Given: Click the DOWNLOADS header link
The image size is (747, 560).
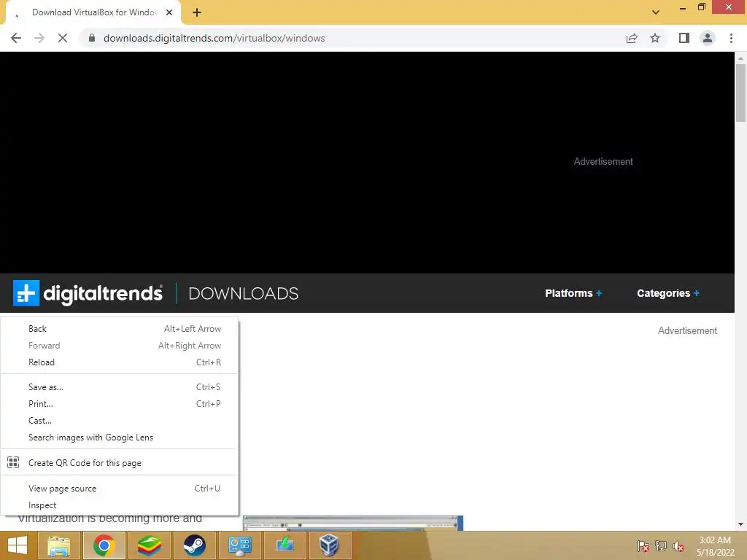Looking at the screenshot, I should 244,293.
